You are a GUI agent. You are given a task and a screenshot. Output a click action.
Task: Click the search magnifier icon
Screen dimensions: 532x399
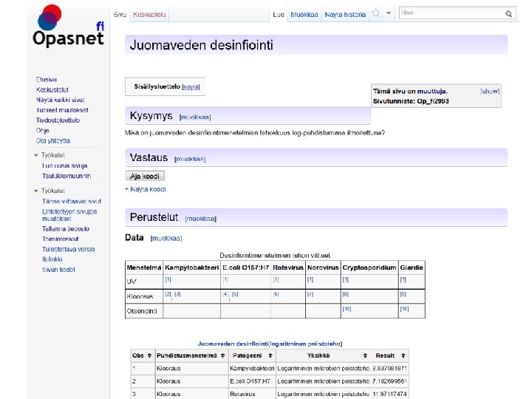pos(508,13)
